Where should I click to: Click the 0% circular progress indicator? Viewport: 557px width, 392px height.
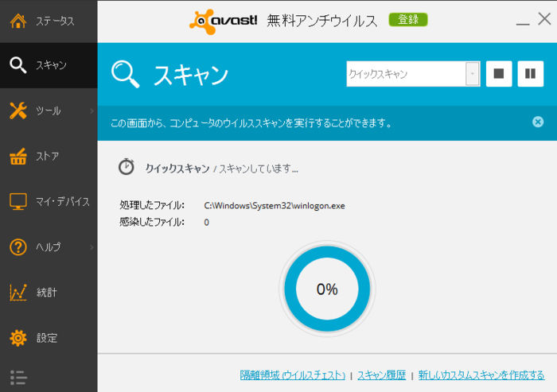tap(327, 289)
